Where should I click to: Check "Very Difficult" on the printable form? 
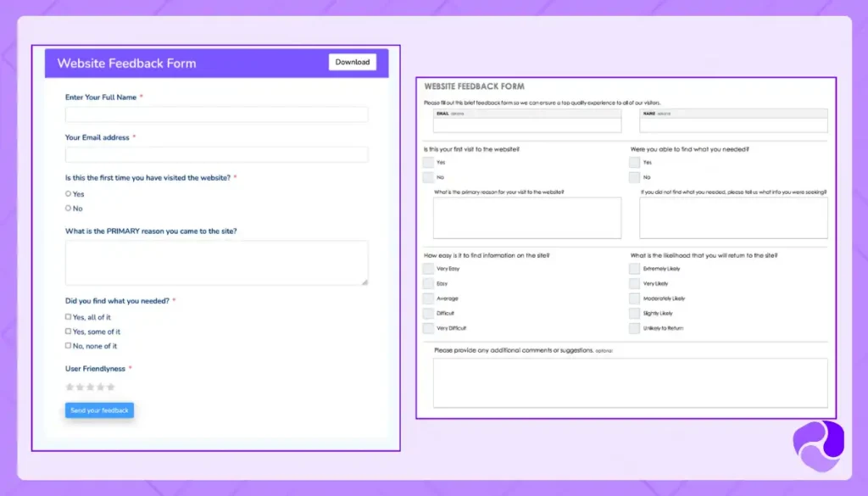coord(427,329)
